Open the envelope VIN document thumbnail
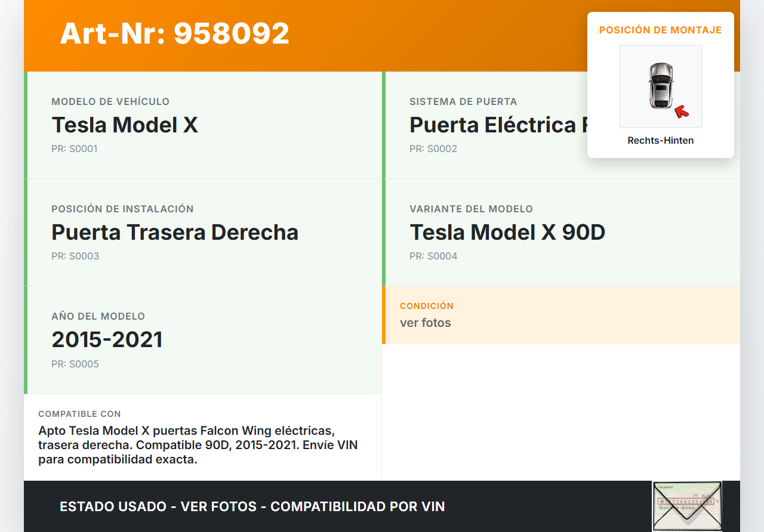 687,506
